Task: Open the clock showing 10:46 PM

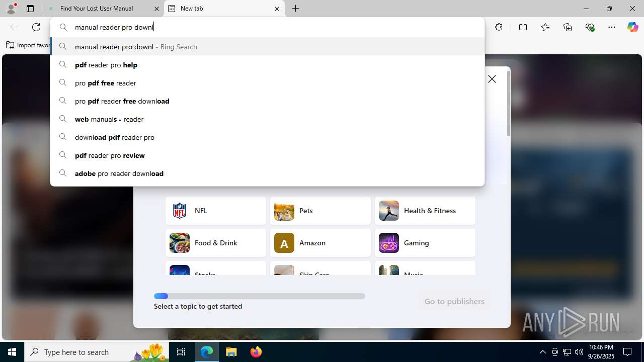Action: pos(601,352)
